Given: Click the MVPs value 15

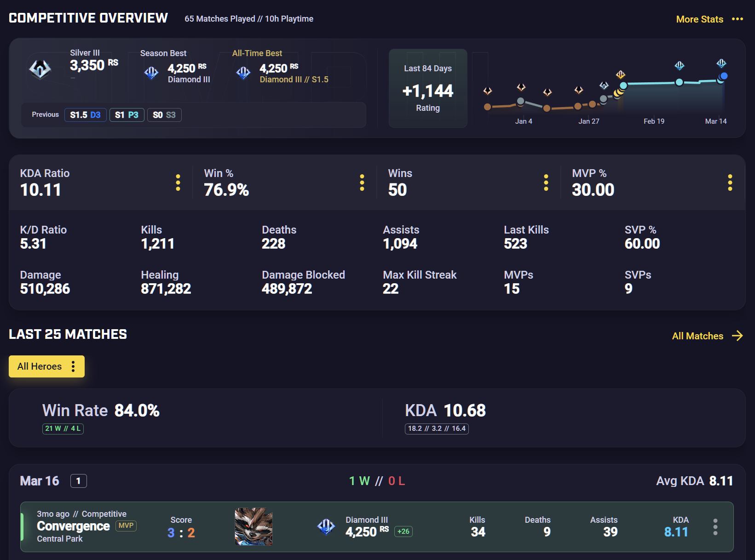Looking at the screenshot, I should click(512, 289).
